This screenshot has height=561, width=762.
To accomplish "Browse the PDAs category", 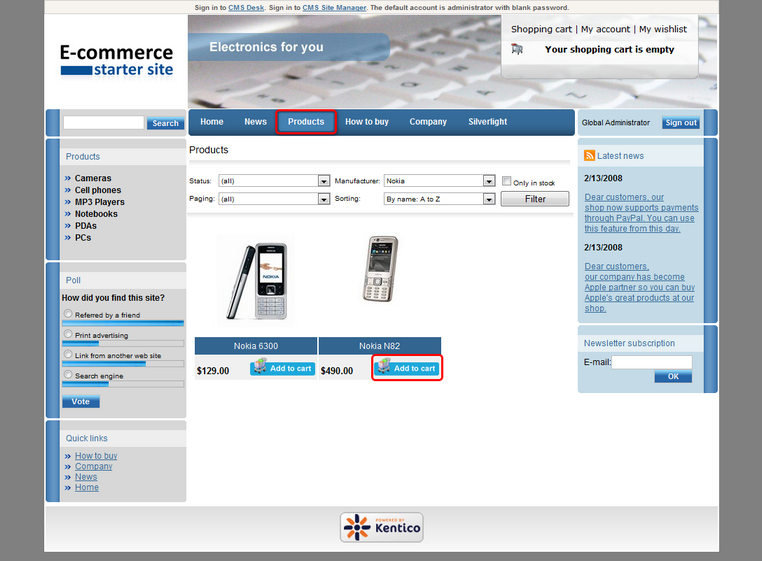I will (x=86, y=226).
